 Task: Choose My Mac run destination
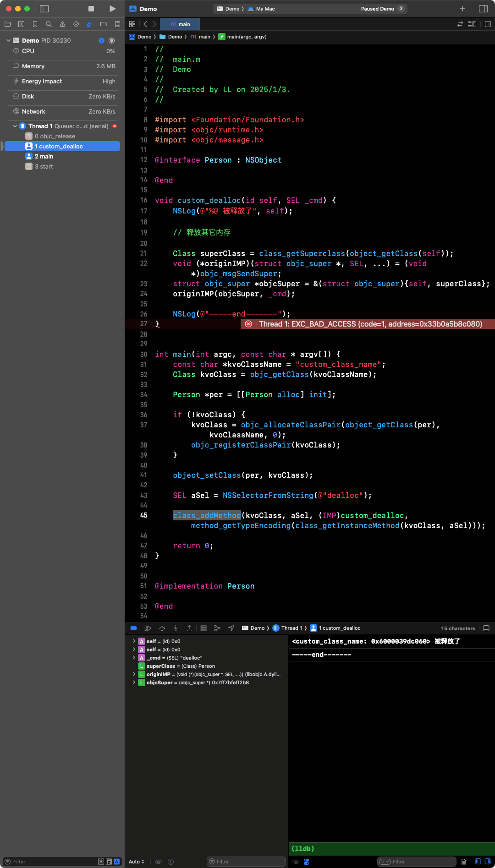click(261, 9)
